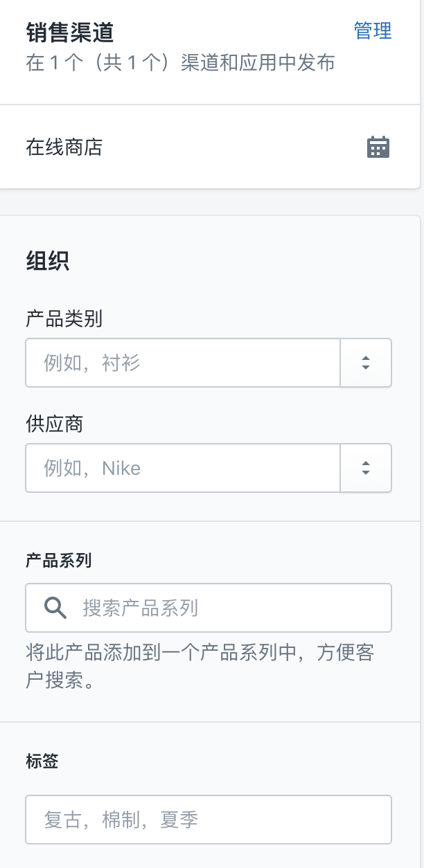424x868 pixels.
Task: Click the magnifier icon in 产品系列 search
Action: [55, 608]
